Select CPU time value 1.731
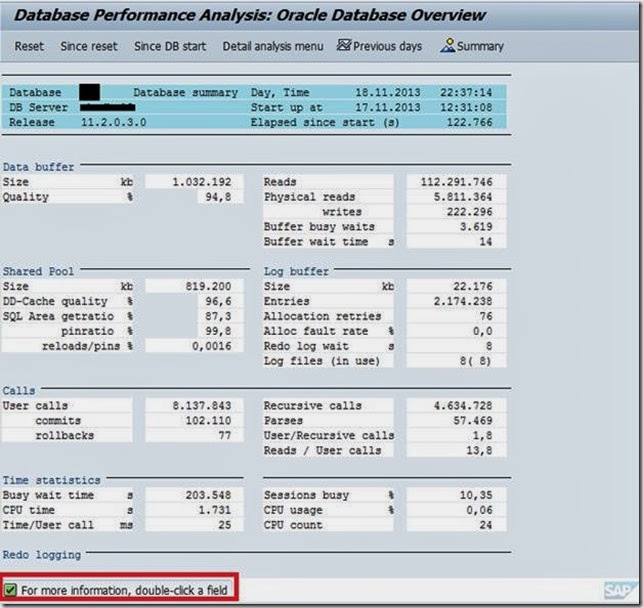Screen dimensions: 643x608 point(194,510)
